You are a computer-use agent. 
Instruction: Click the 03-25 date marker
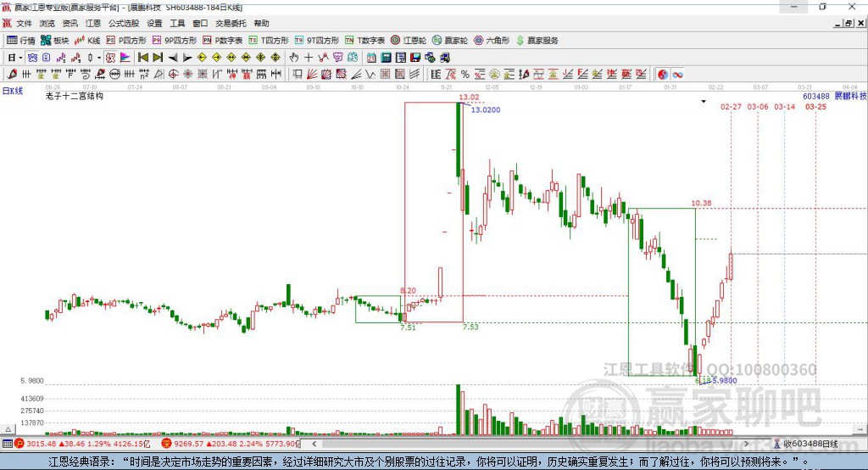(x=815, y=106)
